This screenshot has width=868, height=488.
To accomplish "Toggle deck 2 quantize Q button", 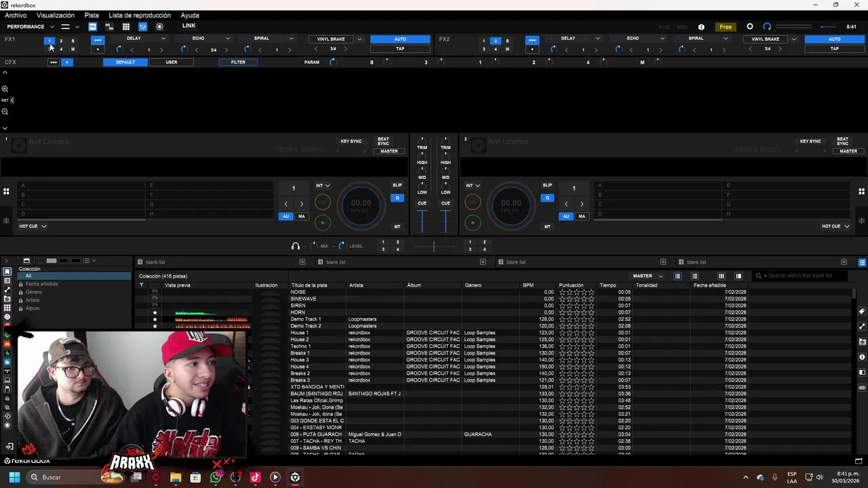I will pos(547,198).
